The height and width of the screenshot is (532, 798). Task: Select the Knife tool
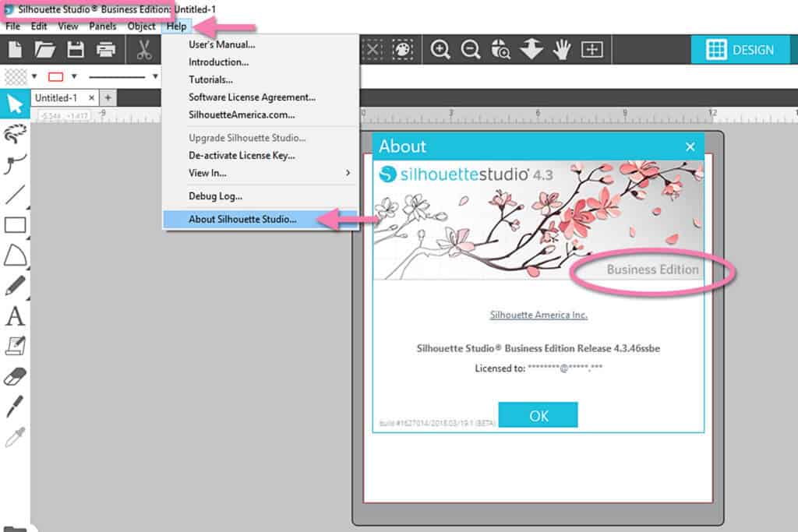click(14, 407)
